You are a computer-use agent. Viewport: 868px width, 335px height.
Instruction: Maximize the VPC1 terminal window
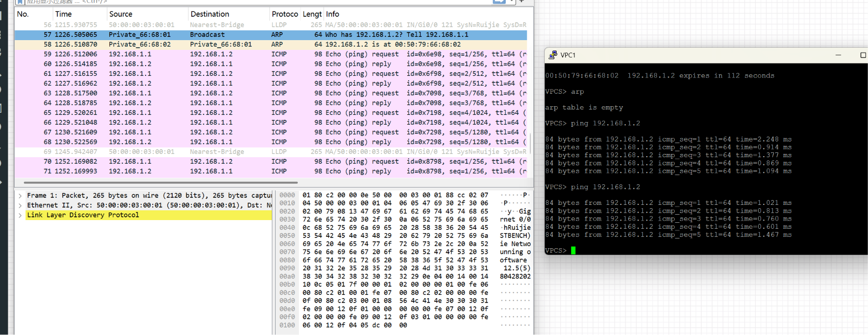863,55
